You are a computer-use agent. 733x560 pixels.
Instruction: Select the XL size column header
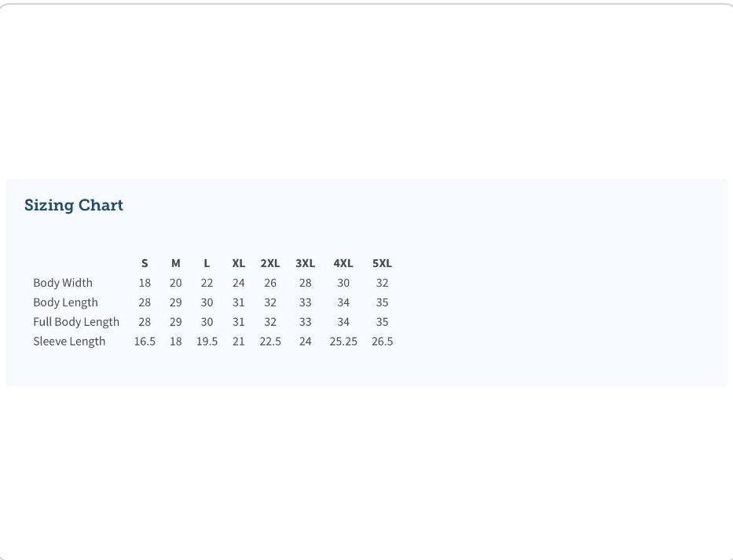[x=238, y=263]
